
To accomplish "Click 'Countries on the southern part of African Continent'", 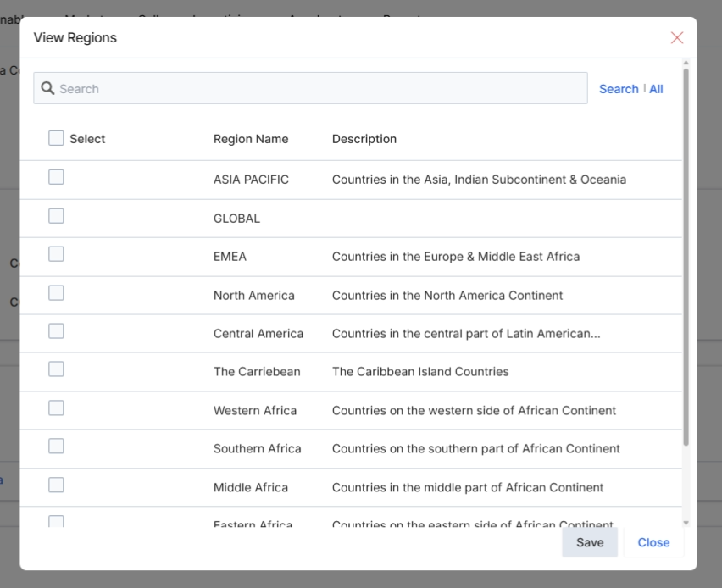I will click(x=475, y=448).
